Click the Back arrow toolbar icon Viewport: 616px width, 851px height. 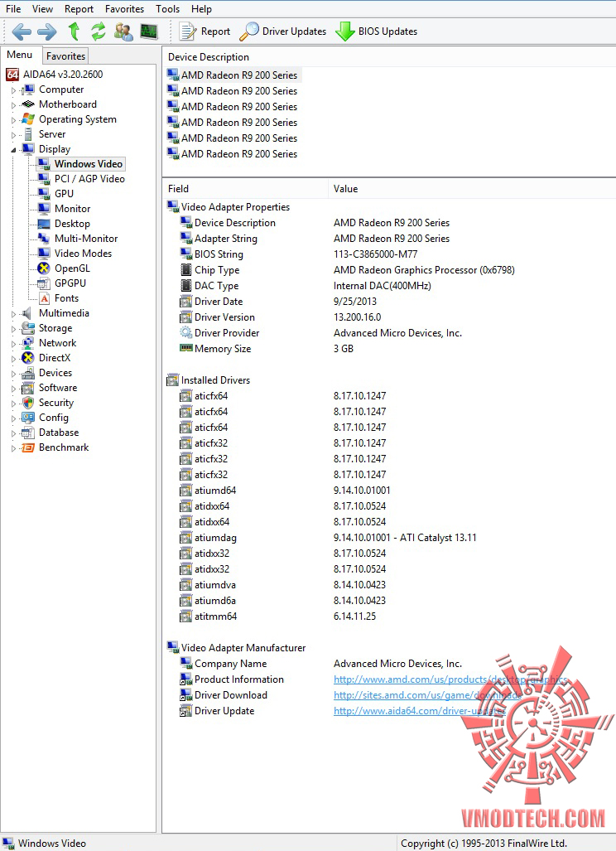pos(22,31)
